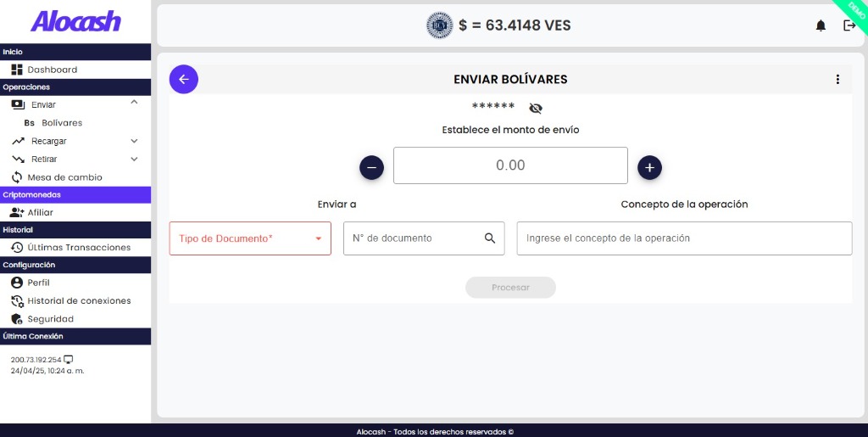
Task: Increase the amount with the plus button
Action: [x=649, y=167]
